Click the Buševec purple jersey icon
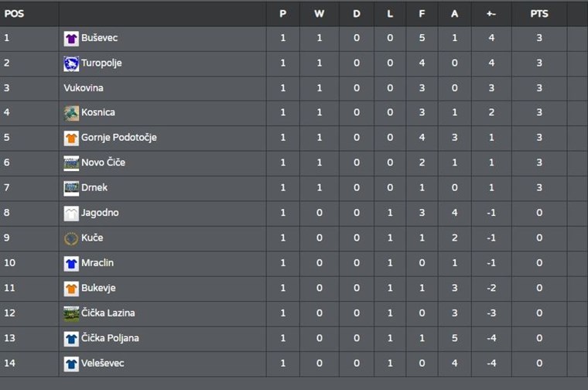Viewport: 588px width, 390px height. (x=71, y=38)
